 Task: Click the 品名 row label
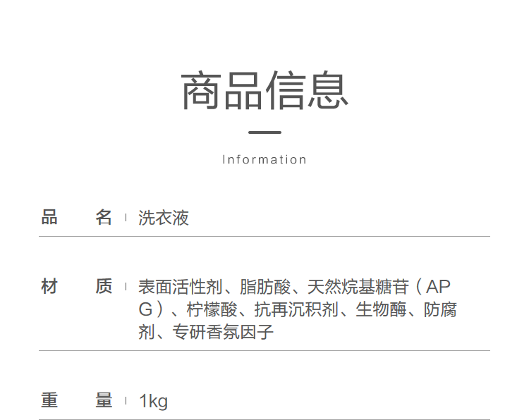point(76,218)
